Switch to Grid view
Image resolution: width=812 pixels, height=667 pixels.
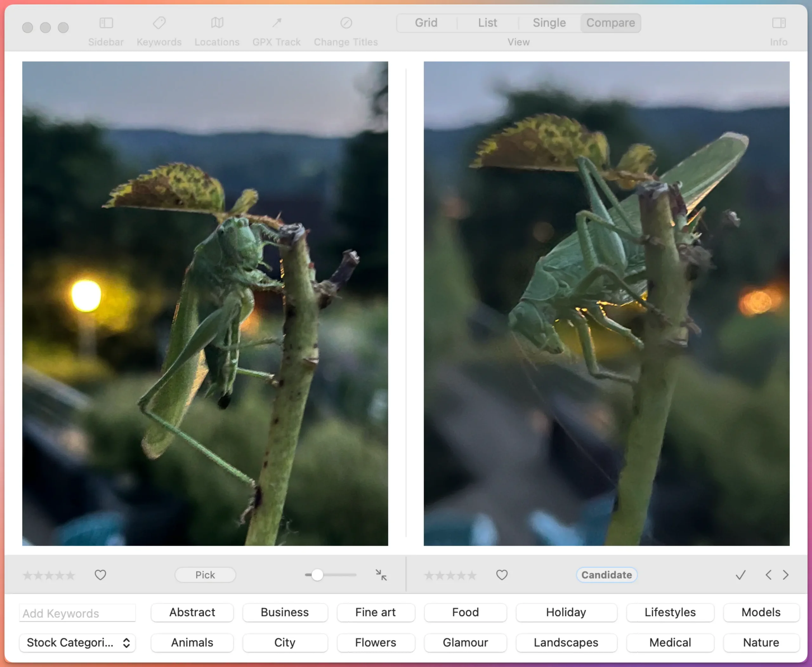(x=426, y=23)
